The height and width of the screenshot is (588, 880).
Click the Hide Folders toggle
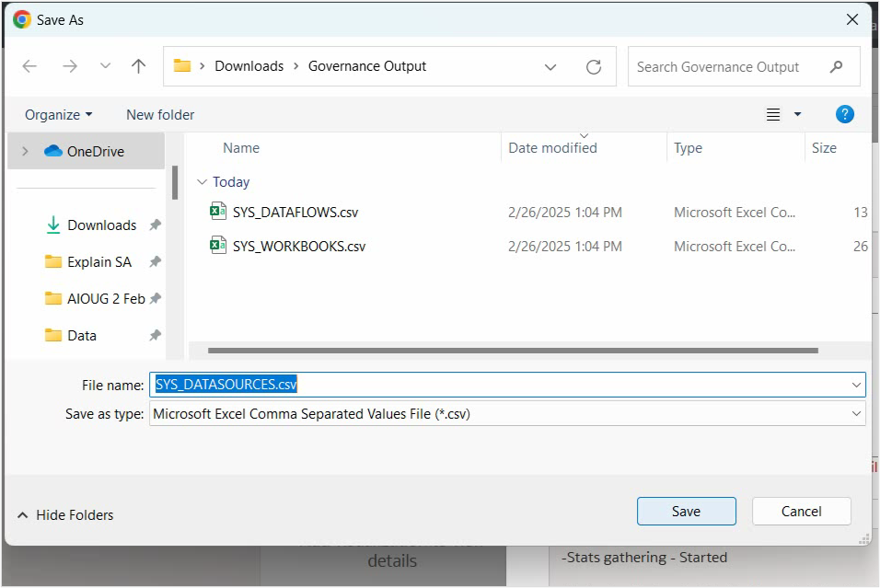[64, 515]
